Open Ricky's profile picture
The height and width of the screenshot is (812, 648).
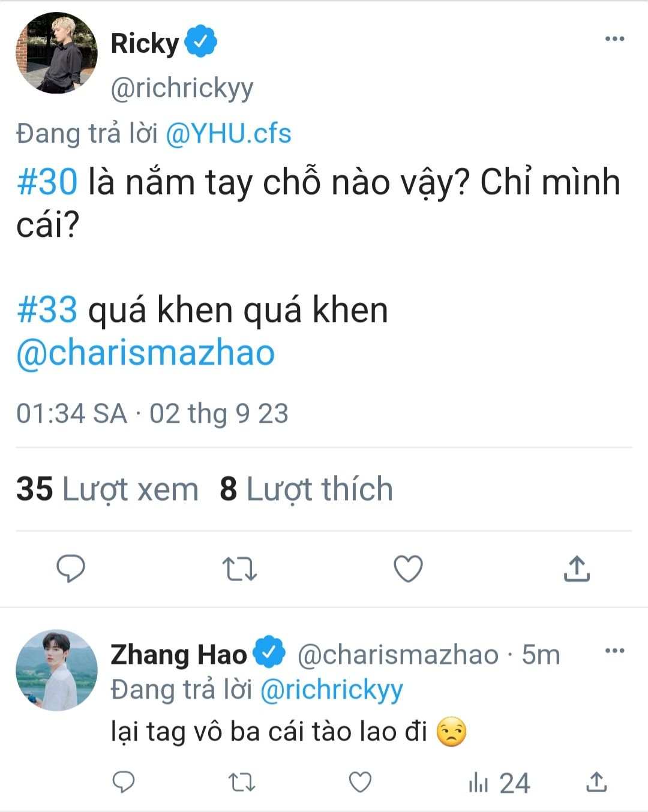(x=56, y=53)
